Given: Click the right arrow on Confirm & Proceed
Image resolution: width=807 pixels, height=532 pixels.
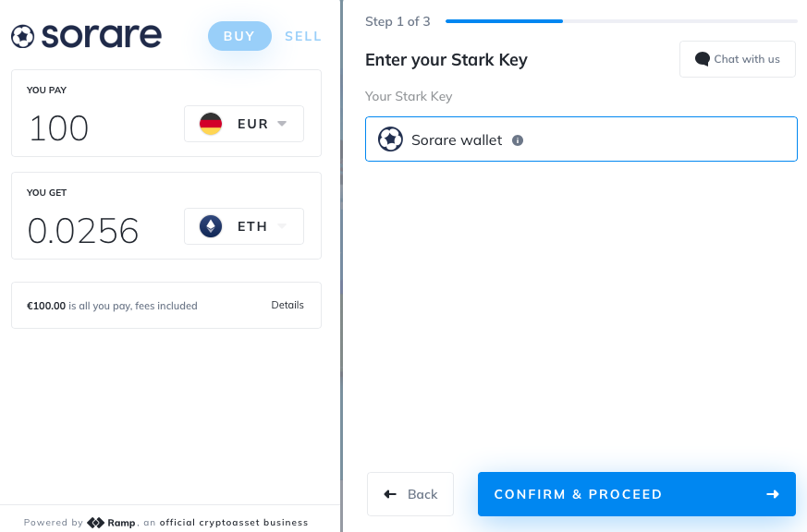Looking at the screenshot, I should point(773,494).
